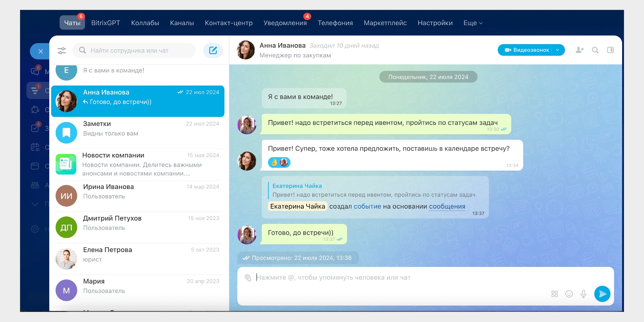644x322 pixels.
Task: Record a voice message with microphone icon
Action: [583, 294]
